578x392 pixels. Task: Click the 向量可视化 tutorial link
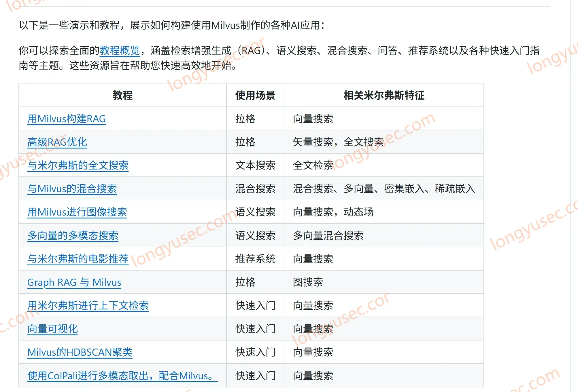click(x=53, y=329)
